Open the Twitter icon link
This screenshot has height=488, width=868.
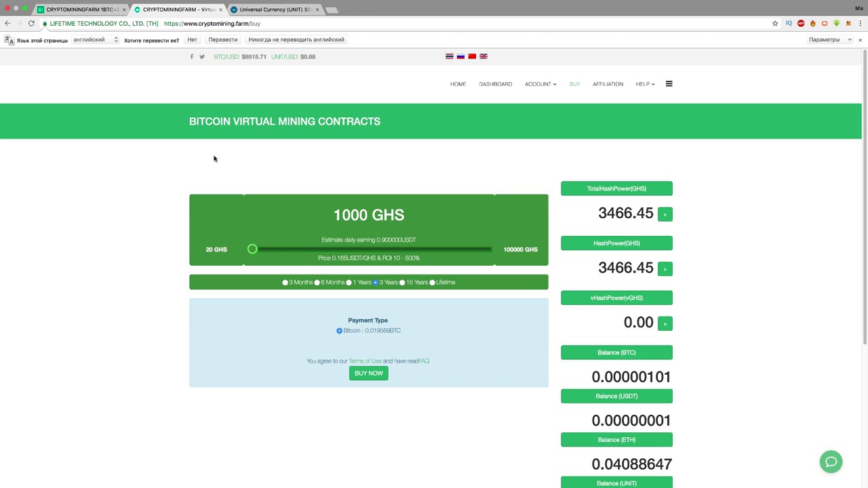click(x=202, y=57)
